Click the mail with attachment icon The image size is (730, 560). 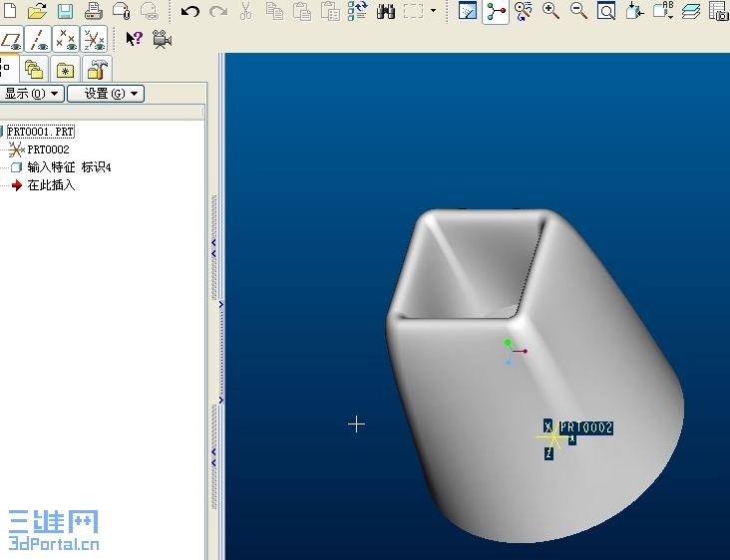(x=121, y=11)
